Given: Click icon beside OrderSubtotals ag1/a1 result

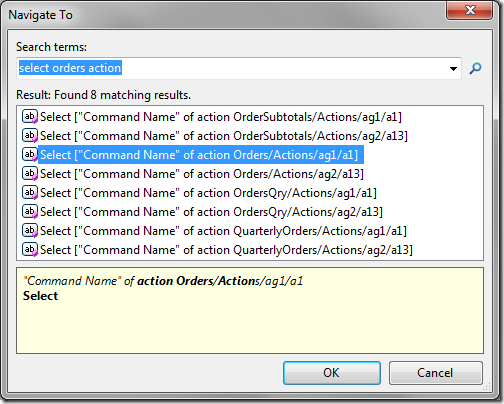Looking at the screenshot, I should [x=30, y=117].
